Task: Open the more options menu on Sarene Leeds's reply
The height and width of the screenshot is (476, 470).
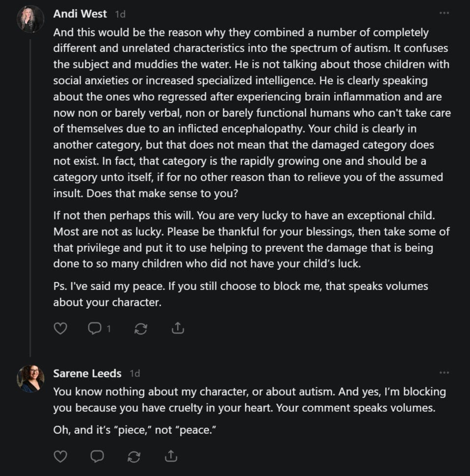Action: coord(444,373)
